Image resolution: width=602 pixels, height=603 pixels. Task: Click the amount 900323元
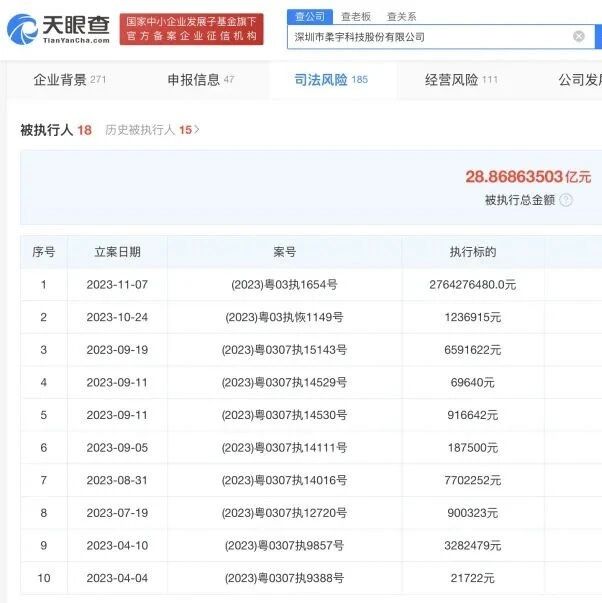(473, 513)
